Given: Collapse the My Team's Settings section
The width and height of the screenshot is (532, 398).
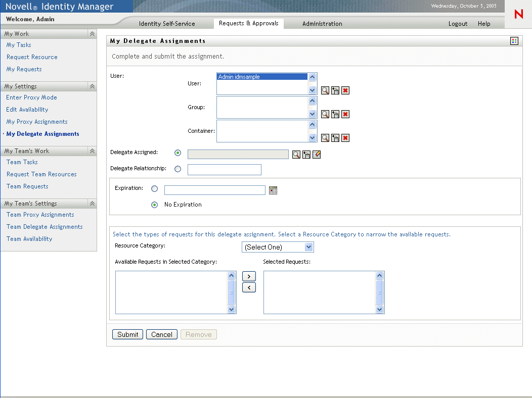Looking at the screenshot, I should point(92,204).
